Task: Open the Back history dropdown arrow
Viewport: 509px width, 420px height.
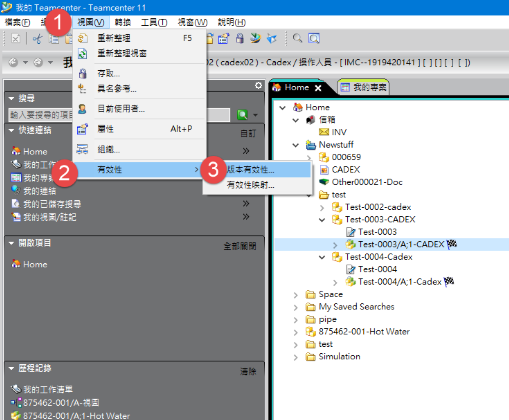Action: click(x=25, y=62)
